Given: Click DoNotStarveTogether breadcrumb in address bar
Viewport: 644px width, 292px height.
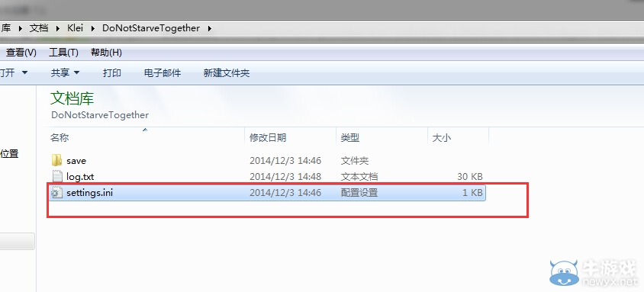Looking at the screenshot, I should (151, 28).
